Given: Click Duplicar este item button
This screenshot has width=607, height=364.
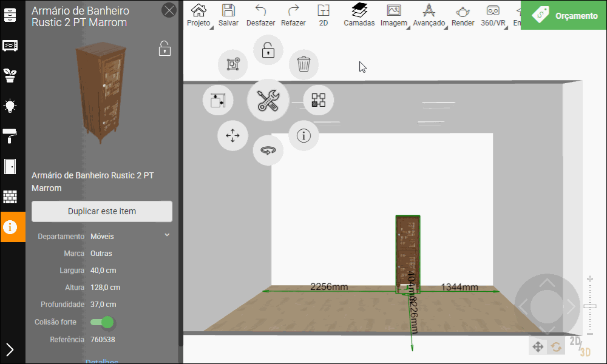Looking at the screenshot, I should (x=102, y=211).
